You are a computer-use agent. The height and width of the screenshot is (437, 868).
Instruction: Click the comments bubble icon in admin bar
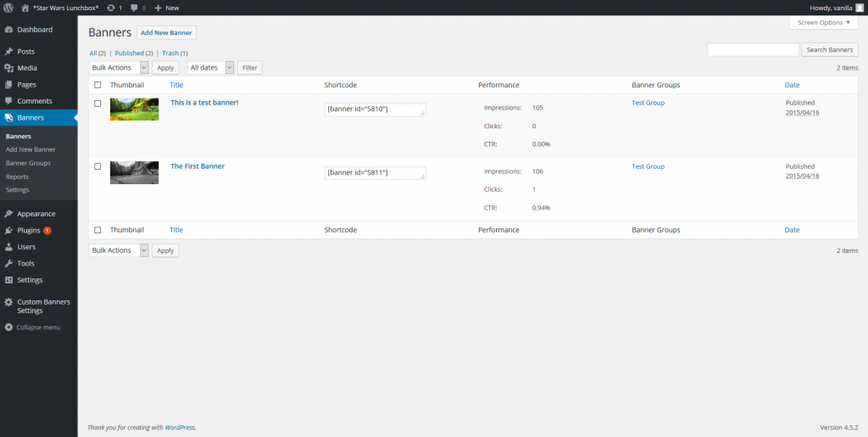tap(134, 8)
